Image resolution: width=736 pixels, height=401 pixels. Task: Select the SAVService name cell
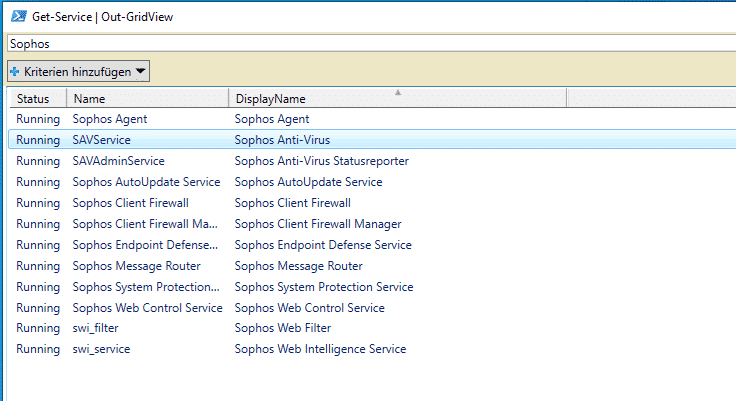tap(101, 140)
